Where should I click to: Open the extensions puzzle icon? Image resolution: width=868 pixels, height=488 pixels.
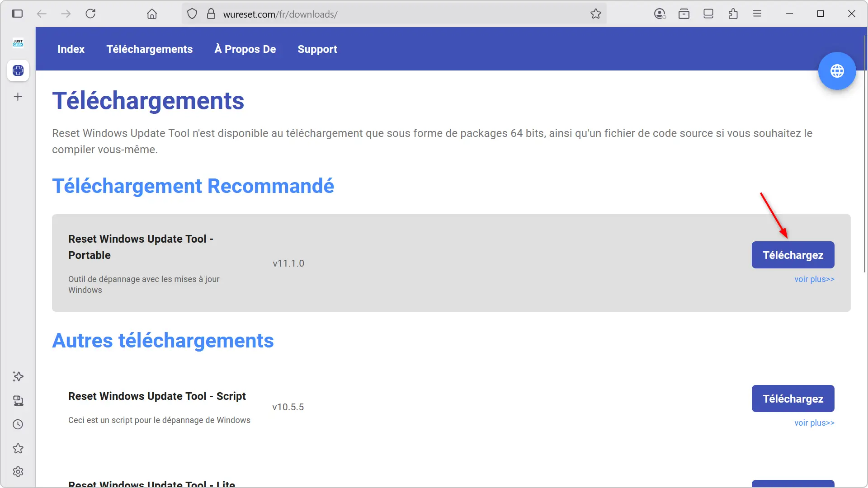tap(733, 14)
